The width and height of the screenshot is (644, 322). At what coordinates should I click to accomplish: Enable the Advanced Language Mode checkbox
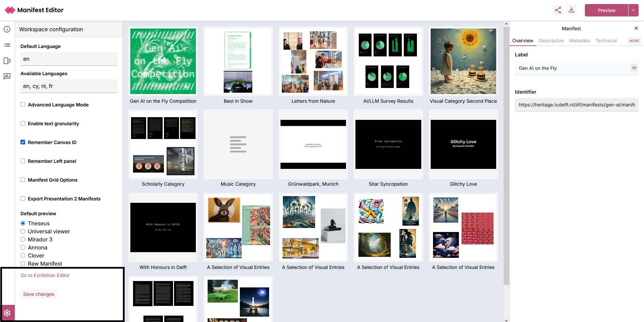(x=23, y=104)
